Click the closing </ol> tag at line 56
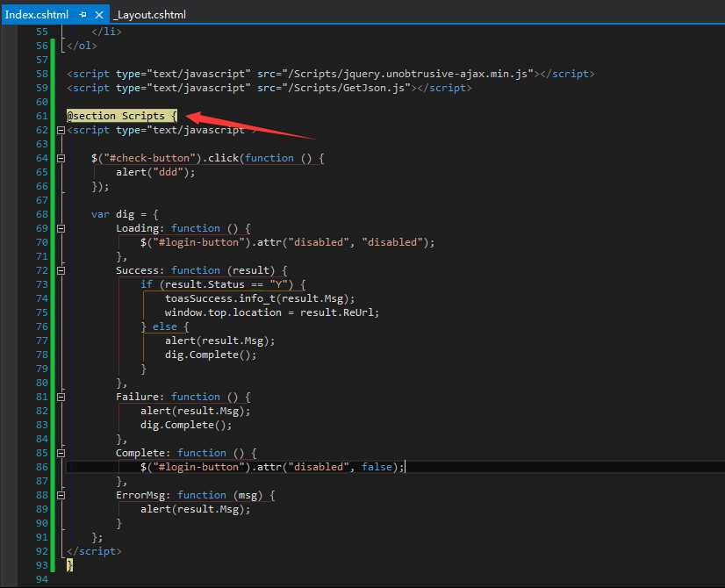Viewport: 725px width, 588px height. click(82, 46)
